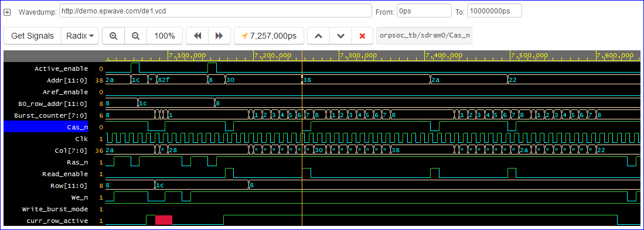Click the zoom in magnifier icon

[113, 36]
